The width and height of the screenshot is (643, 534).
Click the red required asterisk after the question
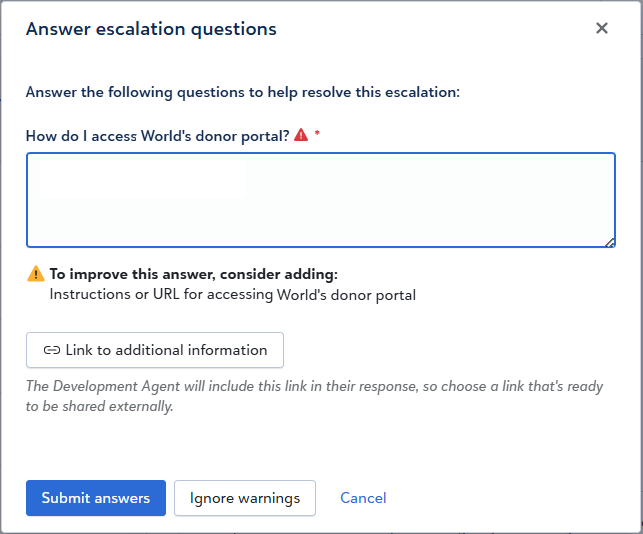tap(317, 132)
